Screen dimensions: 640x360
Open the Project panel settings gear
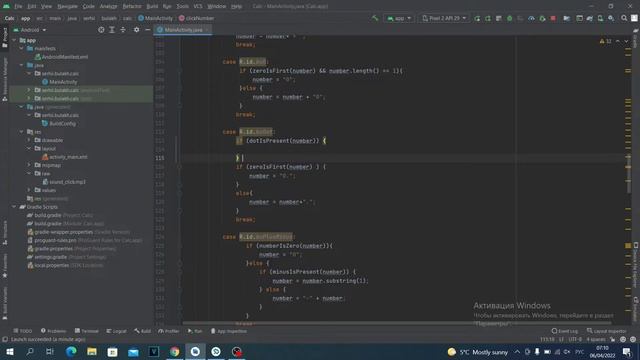136,30
